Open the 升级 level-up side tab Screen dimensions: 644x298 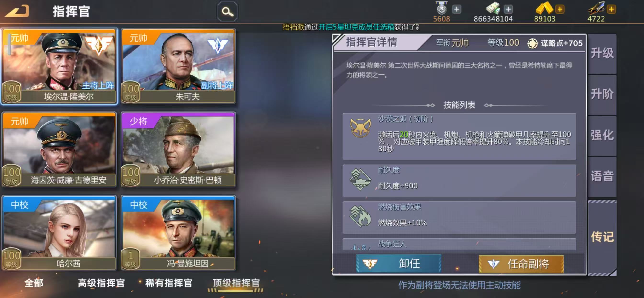point(602,53)
